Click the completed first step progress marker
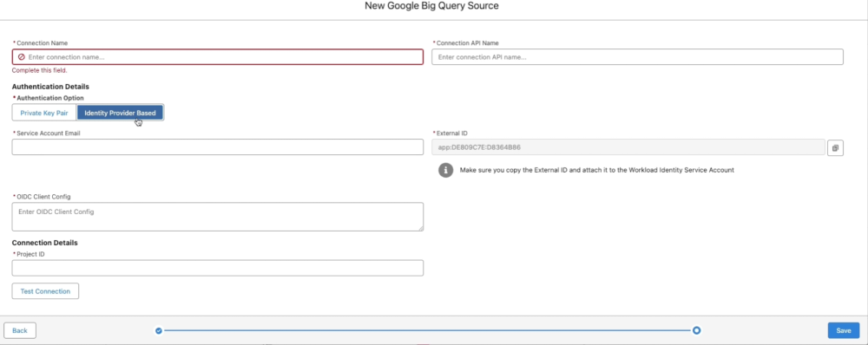Screen dimensions: 868x345 [x=159, y=330]
